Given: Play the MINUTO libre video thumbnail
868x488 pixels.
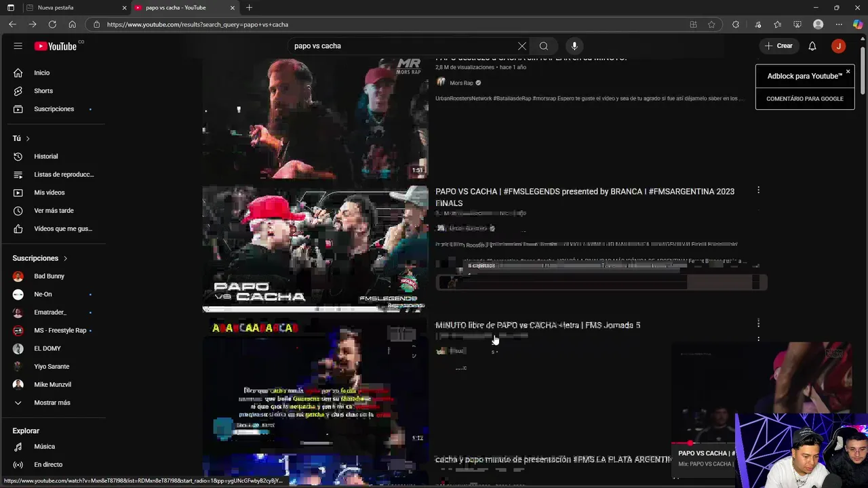Looking at the screenshot, I should [x=315, y=383].
